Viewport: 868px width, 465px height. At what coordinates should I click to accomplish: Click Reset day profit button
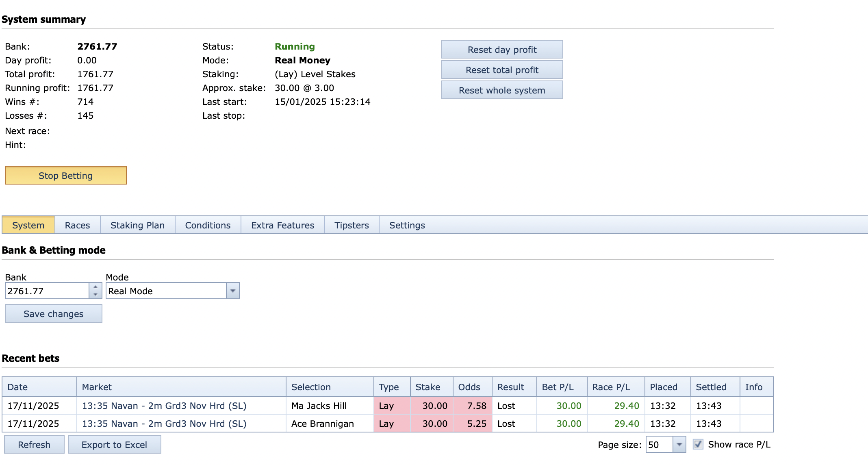502,50
